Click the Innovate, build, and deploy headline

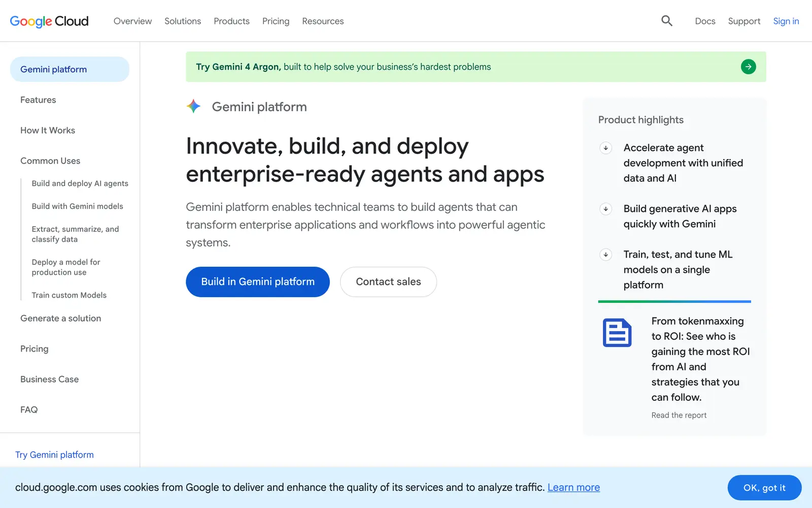pyautogui.click(x=365, y=160)
